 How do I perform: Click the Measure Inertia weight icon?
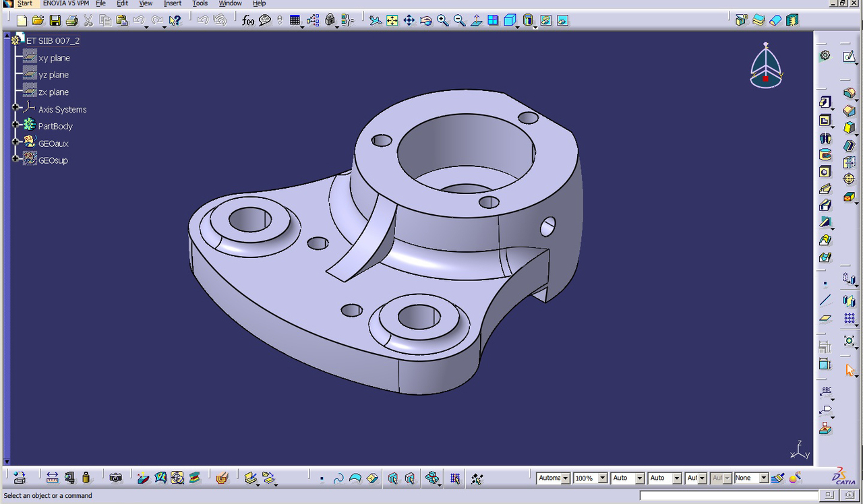click(86, 478)
